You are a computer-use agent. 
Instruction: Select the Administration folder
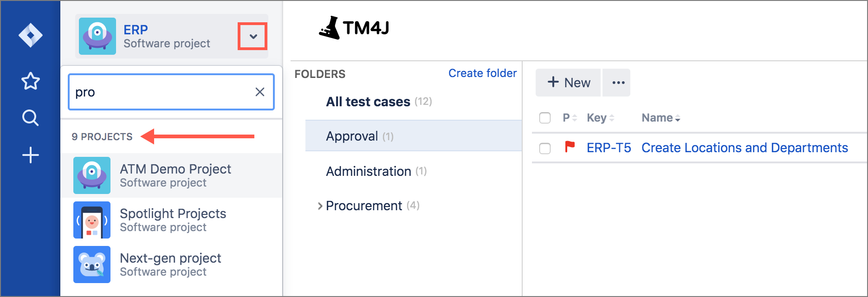tap(369, 171)
